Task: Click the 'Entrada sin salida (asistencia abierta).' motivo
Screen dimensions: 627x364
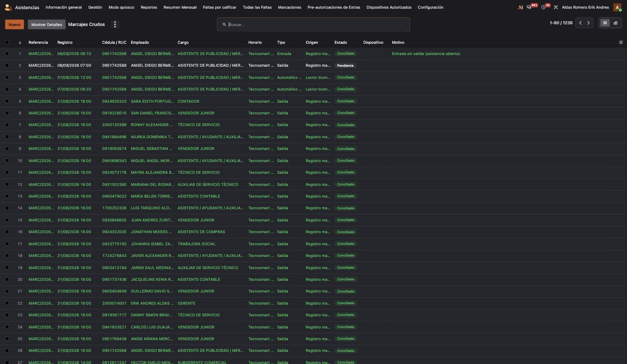Action: pos(426,54)
